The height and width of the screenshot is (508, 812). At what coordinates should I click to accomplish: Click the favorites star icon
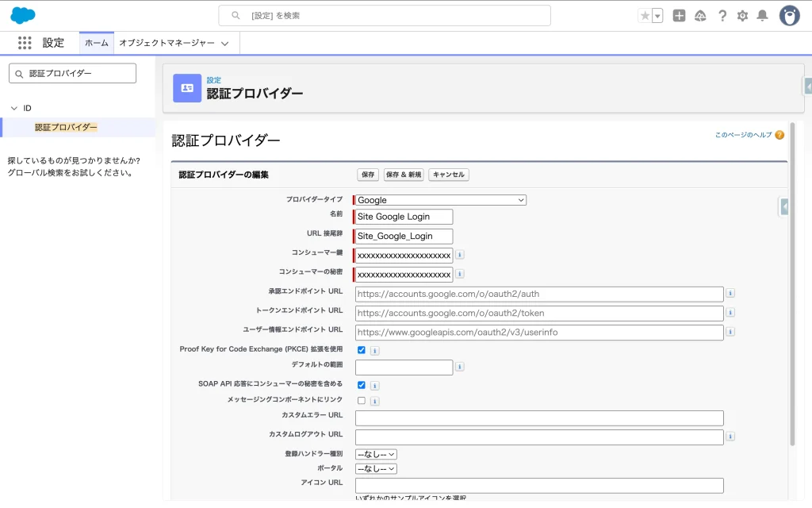coord(645,16)
